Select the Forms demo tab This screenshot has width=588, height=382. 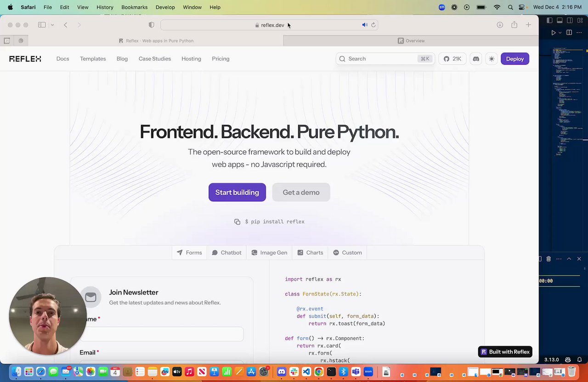[189, 253]
